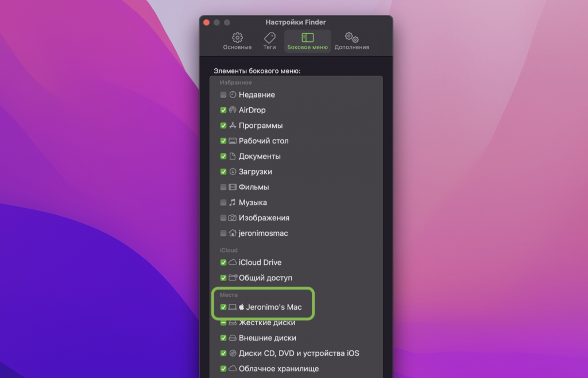
Task: Enable the Музыка checkbox
Action: (x=223, y=202)
